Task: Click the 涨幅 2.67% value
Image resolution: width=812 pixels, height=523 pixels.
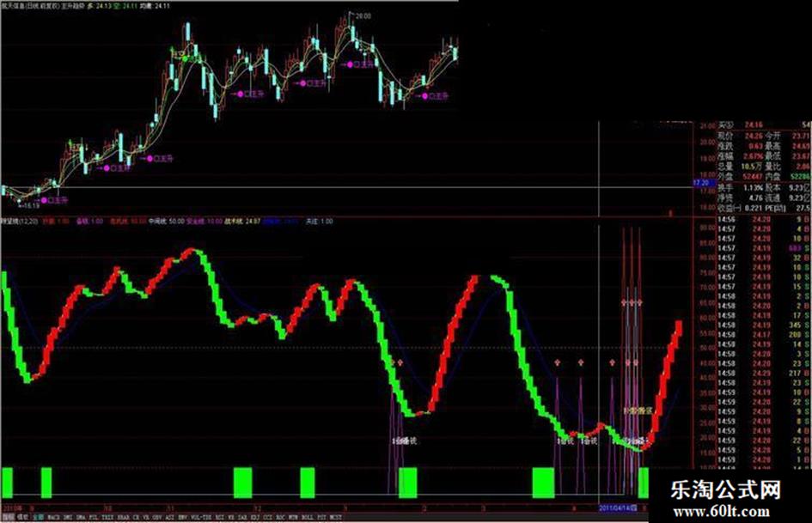Action: (754, 155)
